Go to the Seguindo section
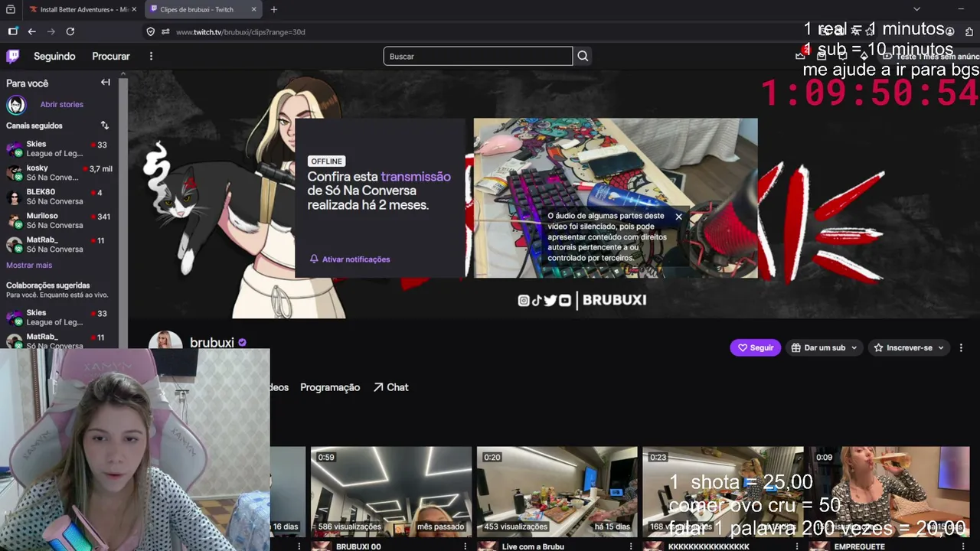The width and height of the screenshot is (980, 551). (54, 56)
